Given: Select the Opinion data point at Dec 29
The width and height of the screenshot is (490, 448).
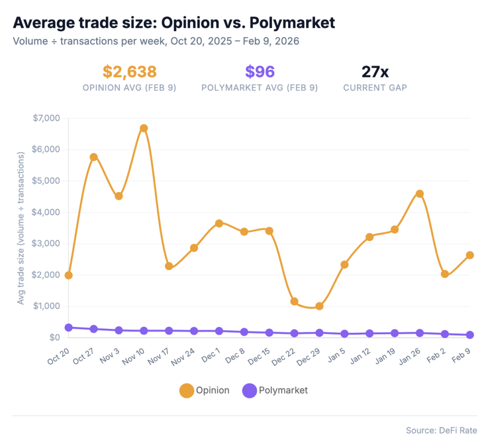Looking at the screenshot, I should point(319,306).
